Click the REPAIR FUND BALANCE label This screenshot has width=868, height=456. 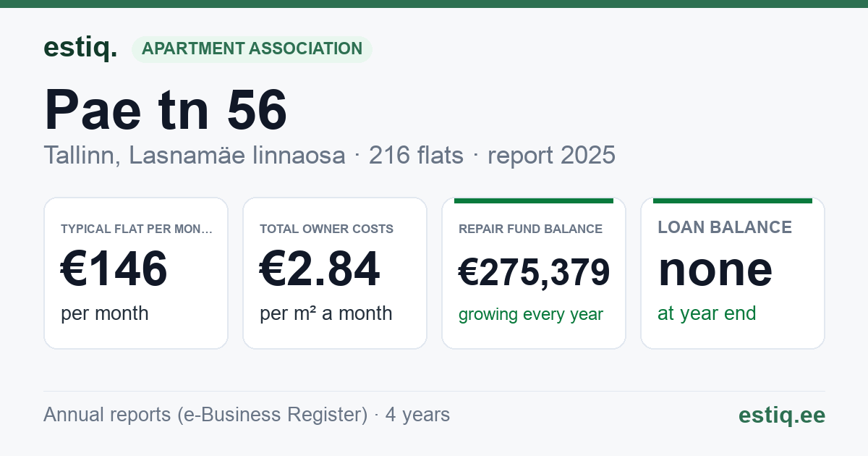[x=531, y=229]
